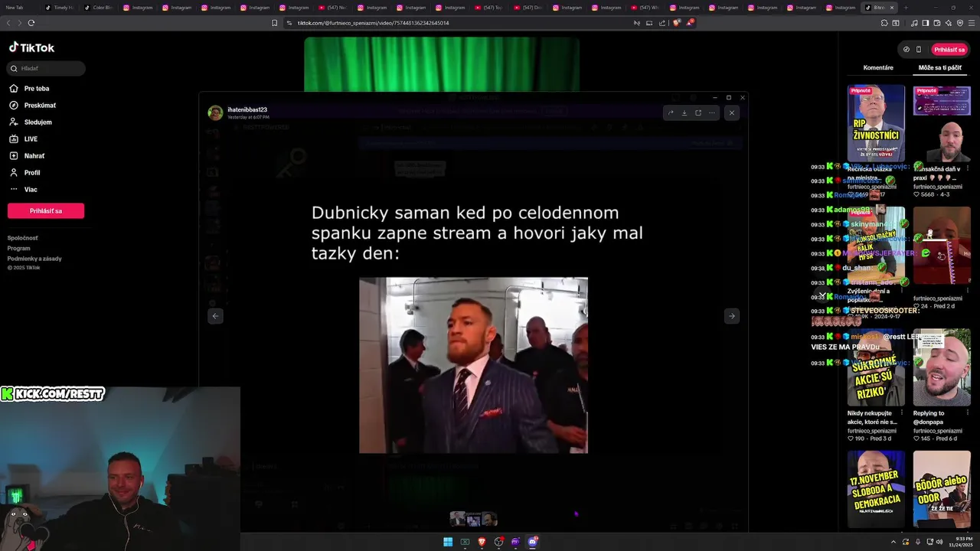Open the RIP ŽIVNOSTNÍCI video thumbnail
This screenshot has height=551, width=980.
[876, 123]
